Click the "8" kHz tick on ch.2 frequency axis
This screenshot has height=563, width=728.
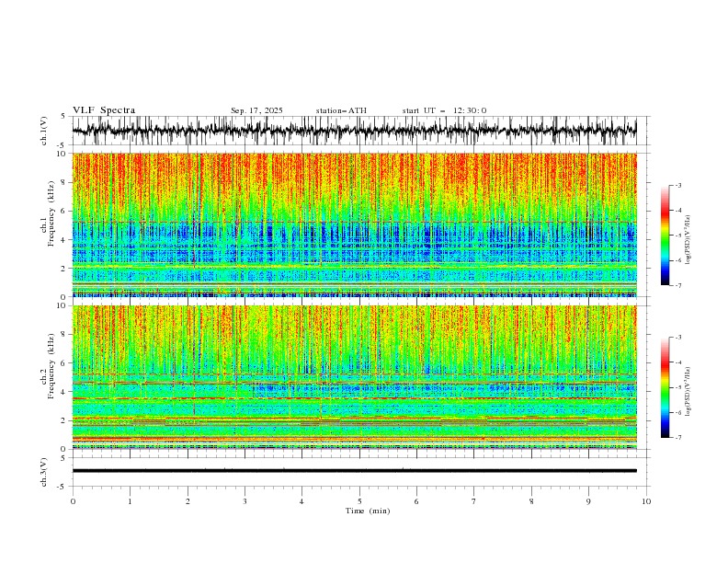pyautogui.click(x=63, y=335)
